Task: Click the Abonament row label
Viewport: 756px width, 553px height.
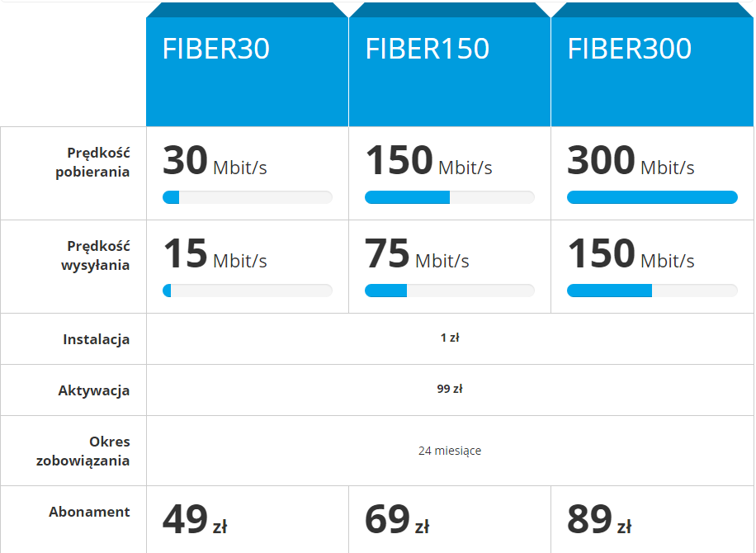Action: click(89, 512)
